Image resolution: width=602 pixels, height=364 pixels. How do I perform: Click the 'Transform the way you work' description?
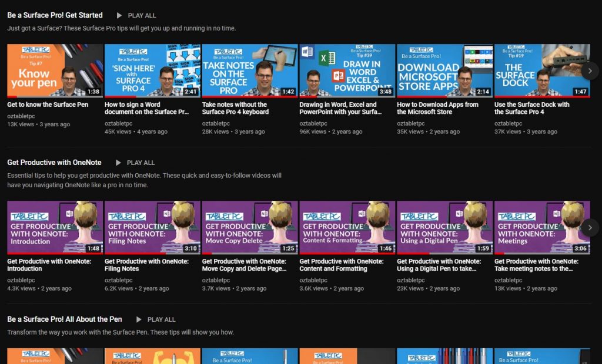pyautogui.click(x=121, y=332)
